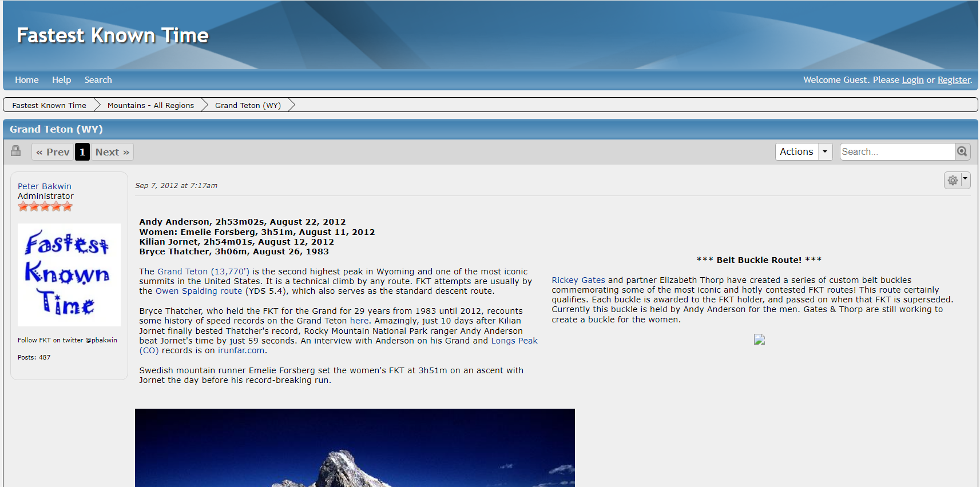Click the Bryce Thatcher 3h06m record line
This screenshot has width=980, height=487.
[234, 252]
